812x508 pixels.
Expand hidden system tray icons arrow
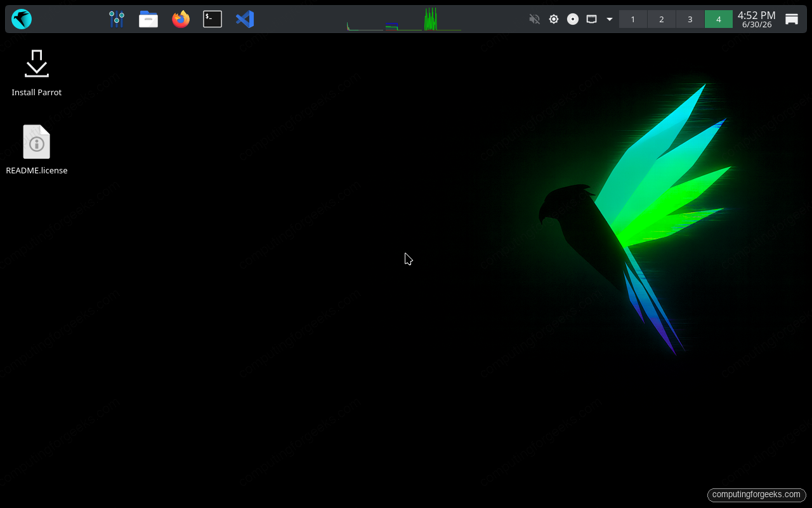[x=610, y=19]
